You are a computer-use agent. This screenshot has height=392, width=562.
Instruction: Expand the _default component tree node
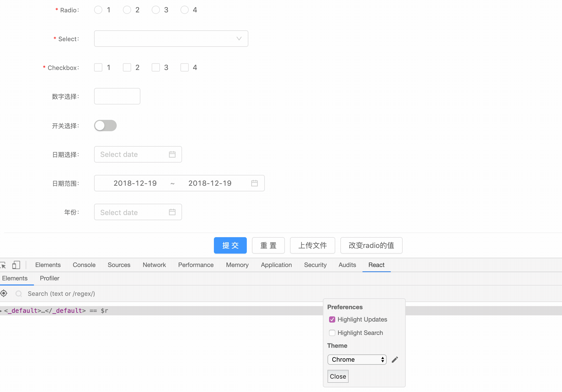click(1, 311)
